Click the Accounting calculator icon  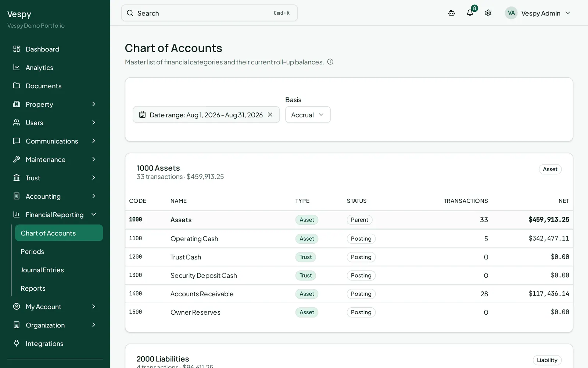pyautogui.click(x=17, y=196)
